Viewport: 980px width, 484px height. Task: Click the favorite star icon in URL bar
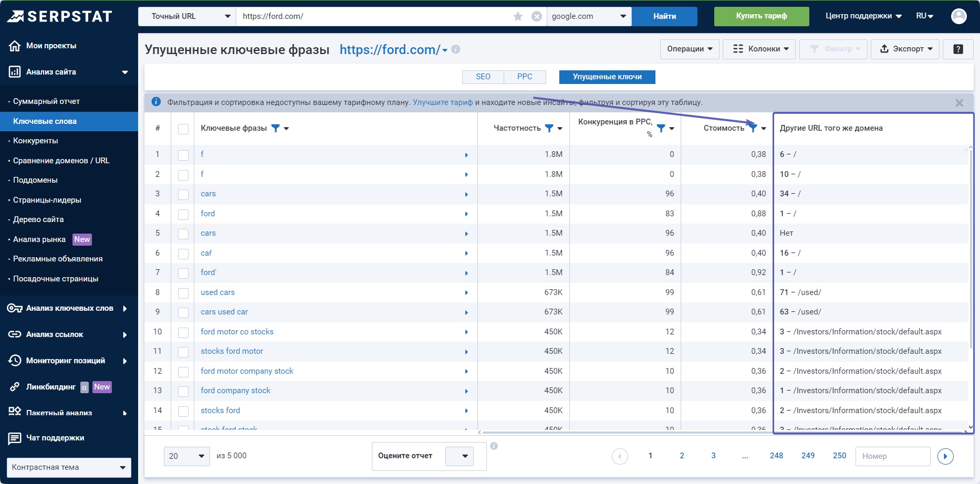click(x=518, y=16)
